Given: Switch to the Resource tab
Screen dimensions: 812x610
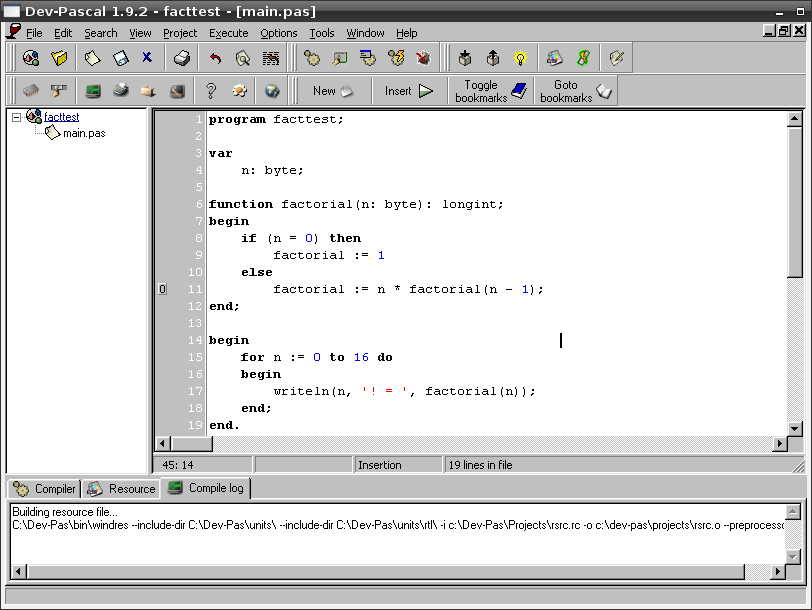Looking at the screenshot, I should (121, 489).
